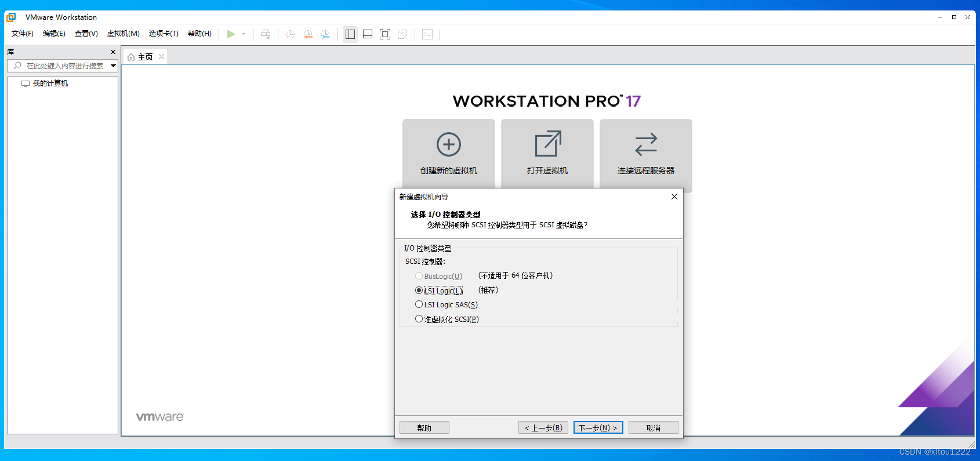Click the 打开虚拟机 tile icon
This screenshot has width=980, height=461.
(x=548, y=144)
